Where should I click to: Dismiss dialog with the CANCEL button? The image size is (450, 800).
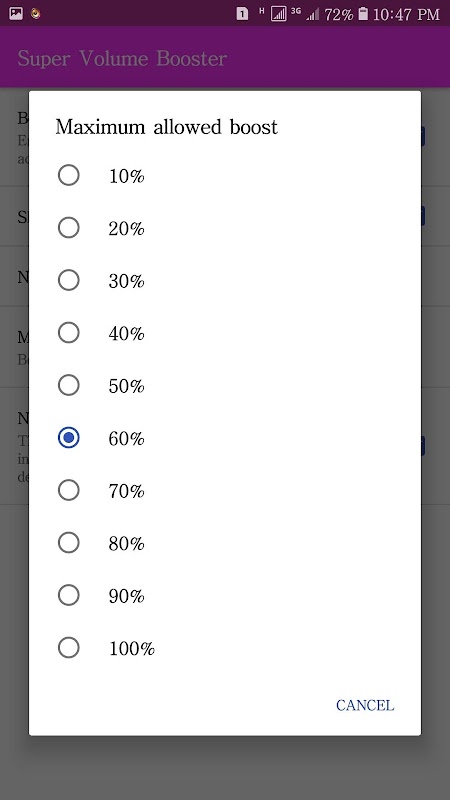365,705
